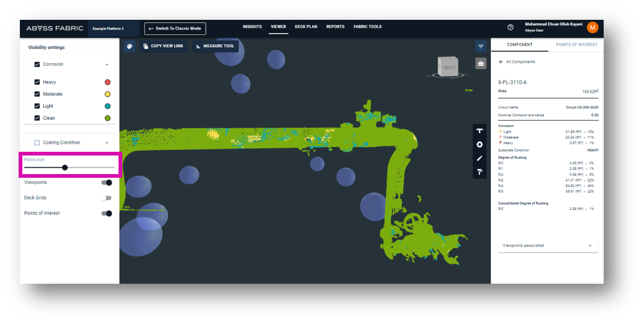
Task: Open the help question mark icon
Action: [511, 27]
